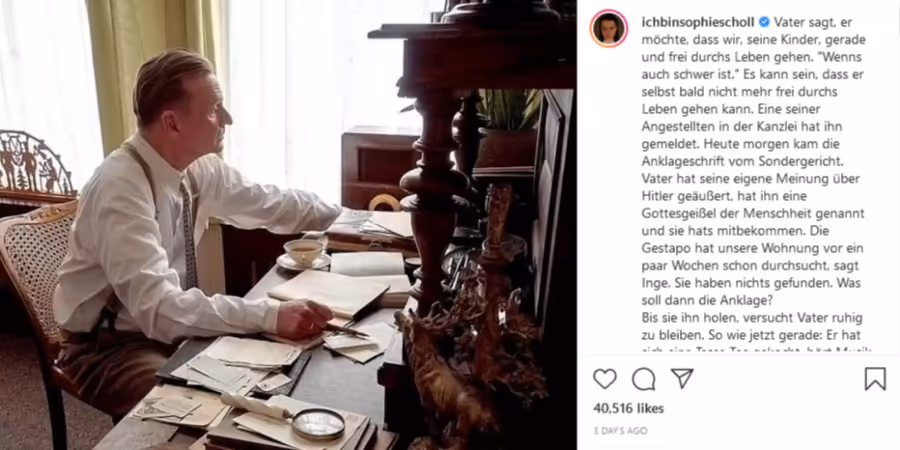Save the post using the bookmark icon
This screenshot has height=450, width=900.
pyautogui.click(x=875, y=379)
